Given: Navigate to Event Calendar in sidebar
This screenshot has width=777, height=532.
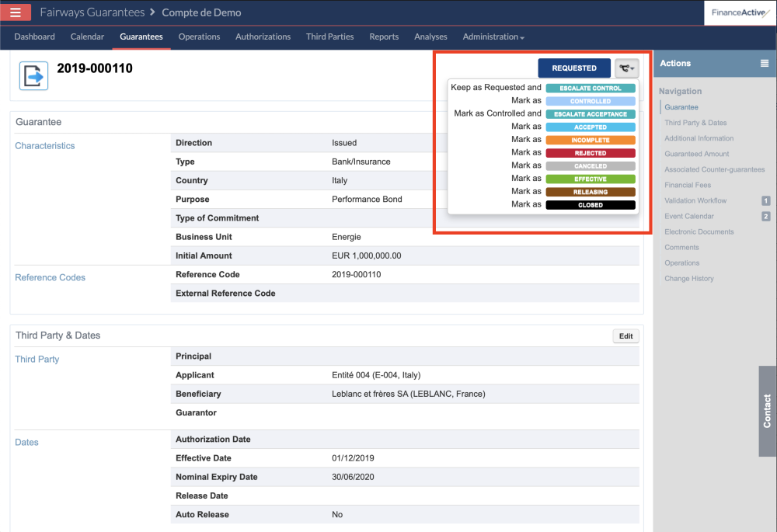Looking at the screenshot, I should coord(689,217).
